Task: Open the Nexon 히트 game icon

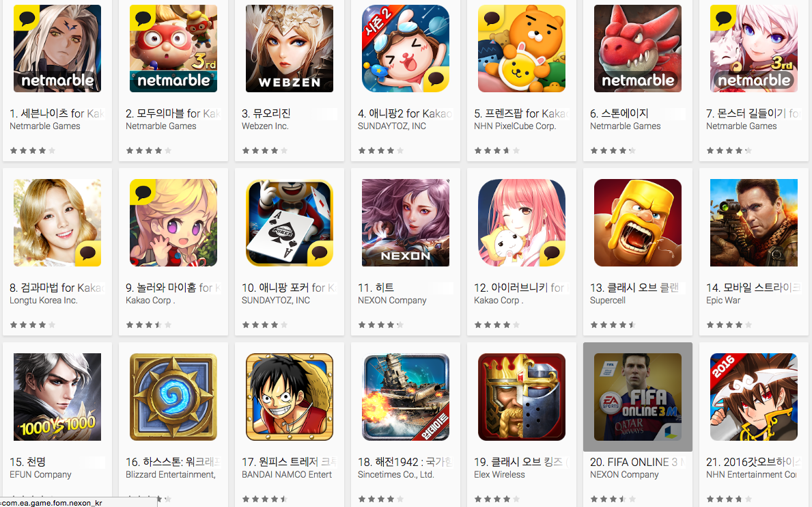Action: coord(406,223)
